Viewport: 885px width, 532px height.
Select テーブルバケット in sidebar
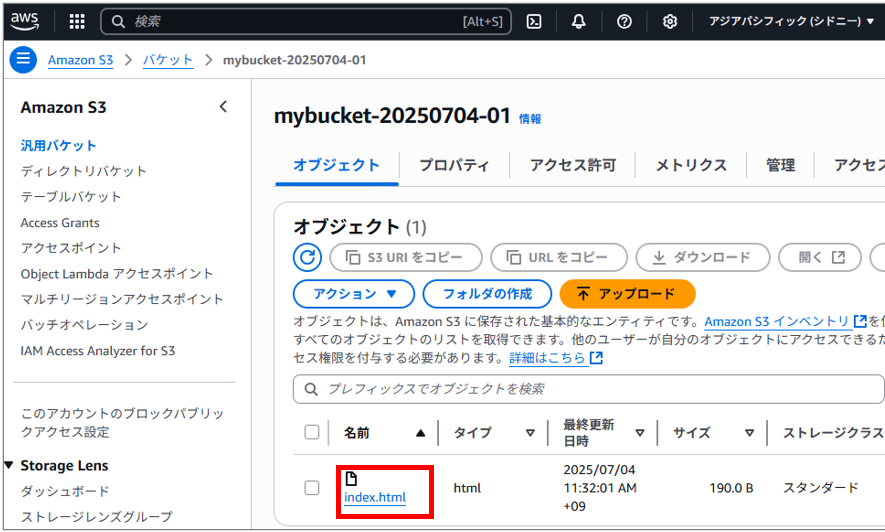[x=71, y=197]
